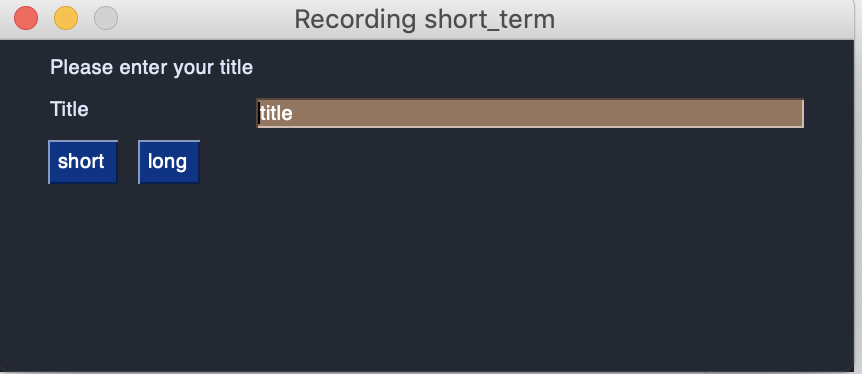
Task: Choose the short recording option
Action: [x=82, y=162]
